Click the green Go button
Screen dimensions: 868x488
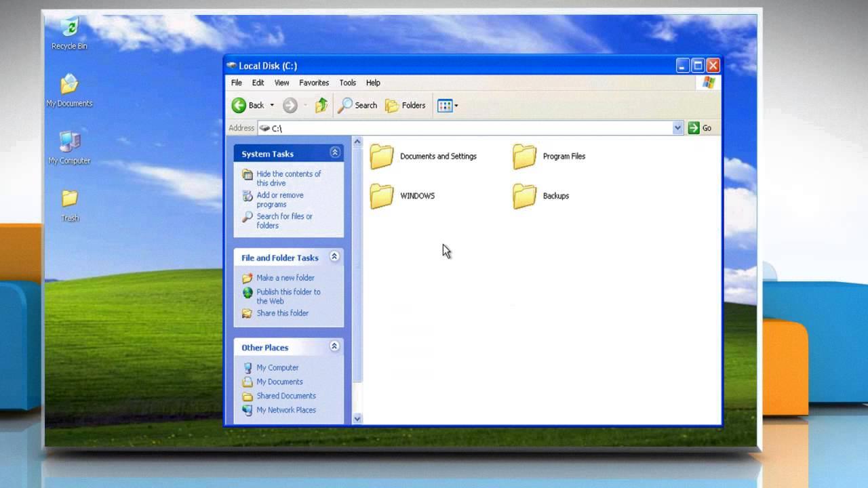click(700, 128)
